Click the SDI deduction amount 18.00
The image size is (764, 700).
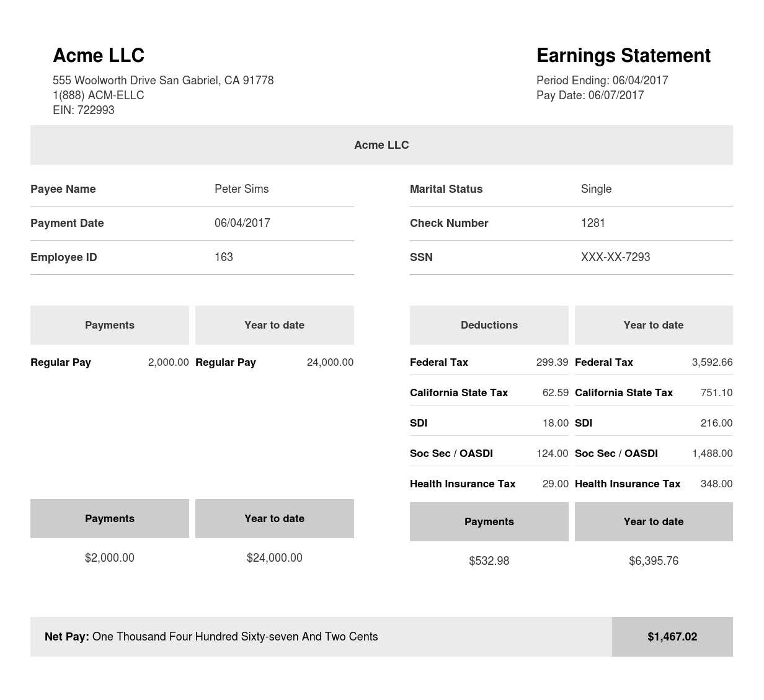pyautogui.click(x=555, y=423)
